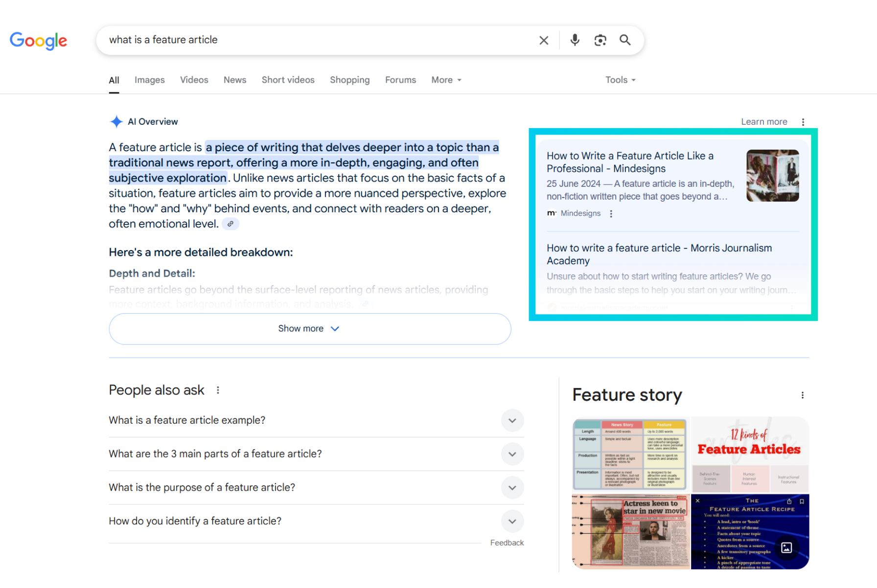This screenshot has width=877, height=588.
Task: Click Show more in AI Overview
Action: click(310, 329)
